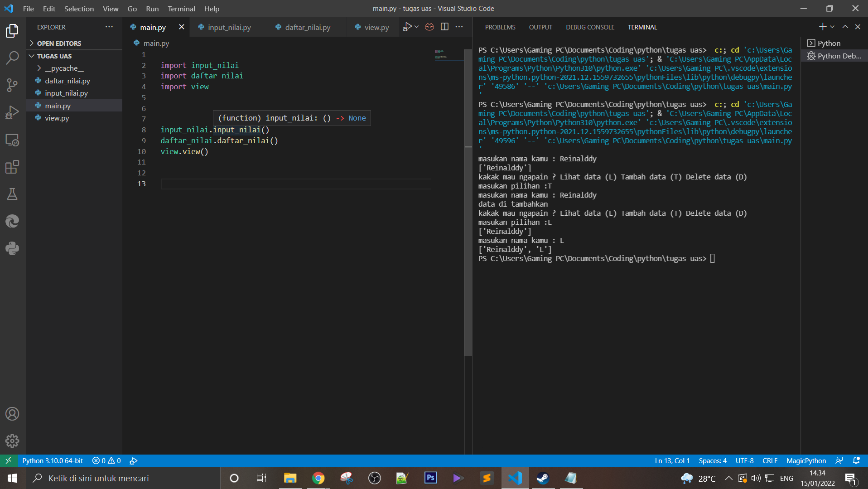Open the launch profile dropdown beside new terminal
Viewport: 868px width, 489px height.
pyautogui.click(x=832, y=27)
